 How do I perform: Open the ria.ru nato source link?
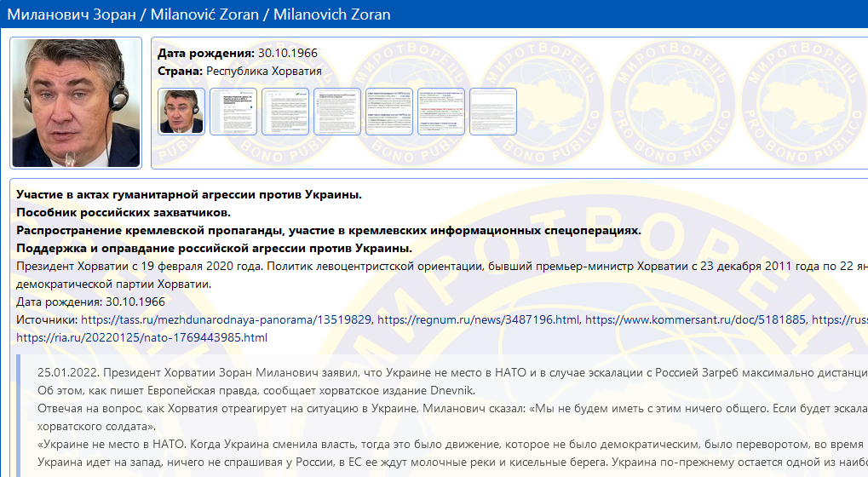141,338
